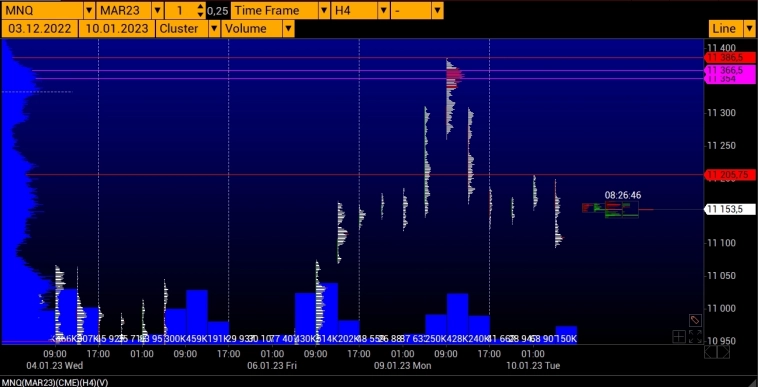Click the 11 400 price axis label
The height and width of the screenshot is (387, 758).
click(722, 47)
